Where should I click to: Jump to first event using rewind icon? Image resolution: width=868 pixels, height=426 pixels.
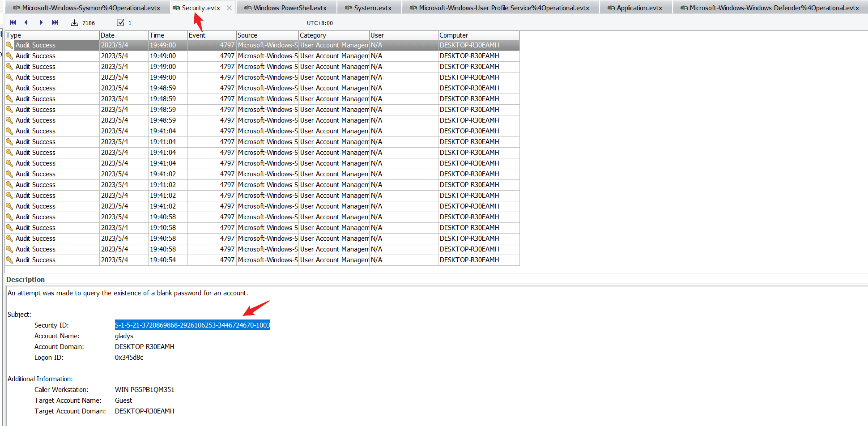[13, 23]
